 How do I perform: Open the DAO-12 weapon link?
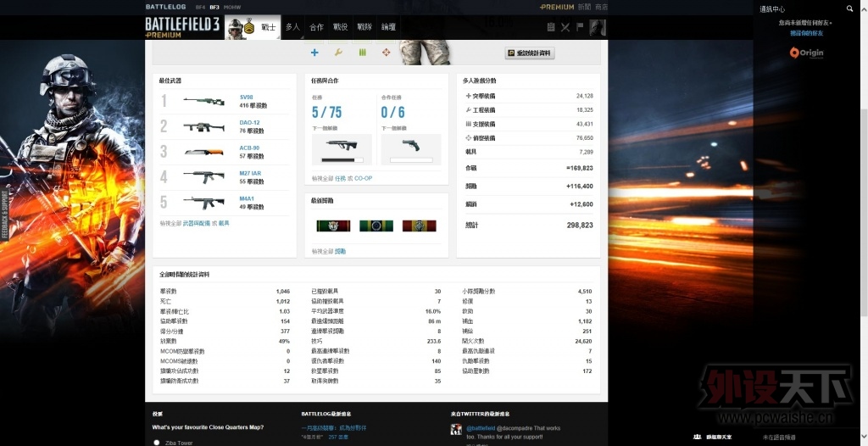(249, 122)
